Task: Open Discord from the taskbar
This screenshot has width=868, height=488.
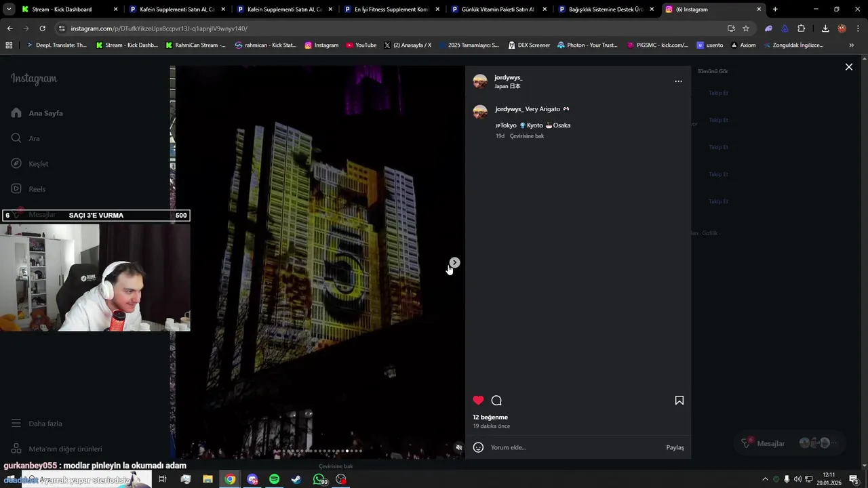Action: [x=252, y=479]
